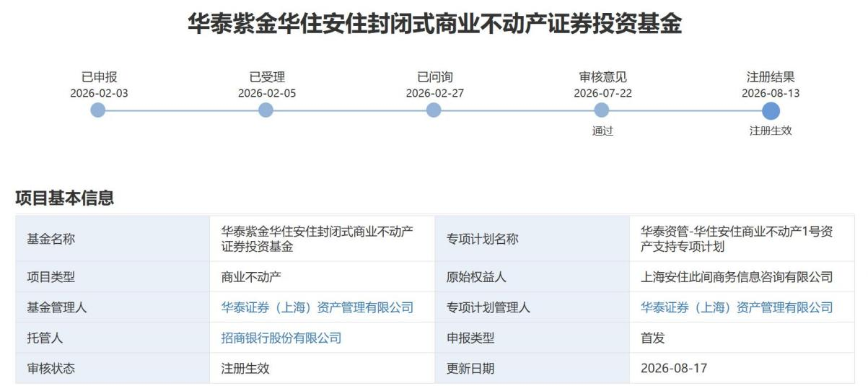
Task: Click the 通过 status label below timeline
Action: pos(602,131)
